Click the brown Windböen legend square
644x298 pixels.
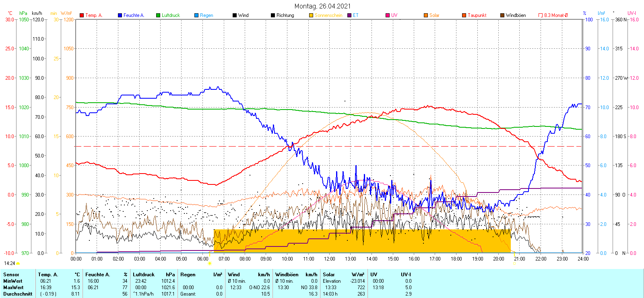(502, 15)
